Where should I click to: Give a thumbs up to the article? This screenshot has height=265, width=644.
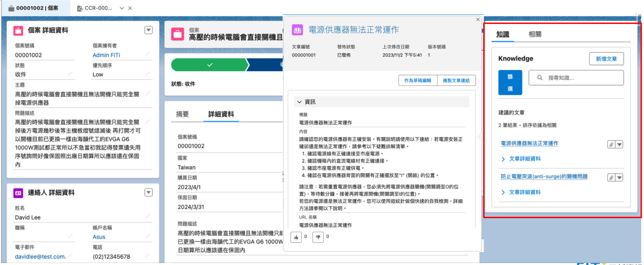(296, 237)
